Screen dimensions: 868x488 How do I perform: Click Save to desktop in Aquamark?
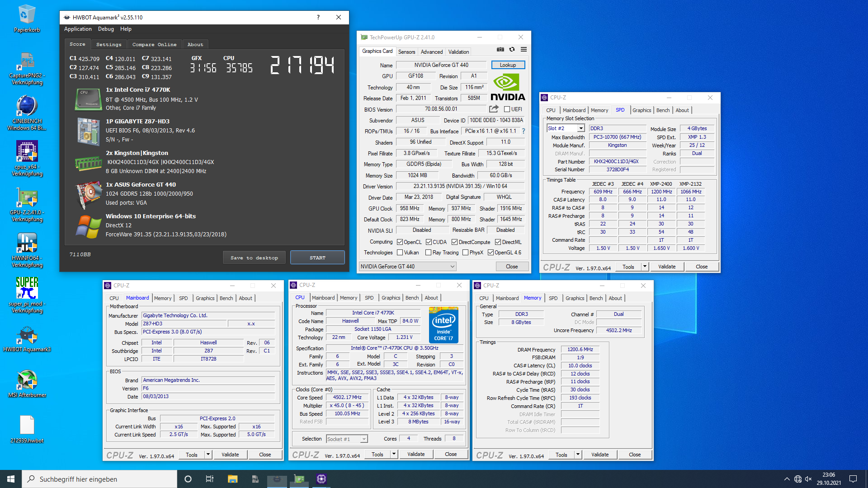254,258
